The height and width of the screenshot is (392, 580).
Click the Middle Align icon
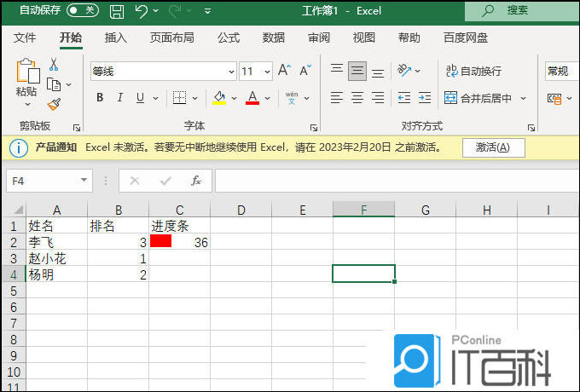pyautogui.click(x=357, y=71)
